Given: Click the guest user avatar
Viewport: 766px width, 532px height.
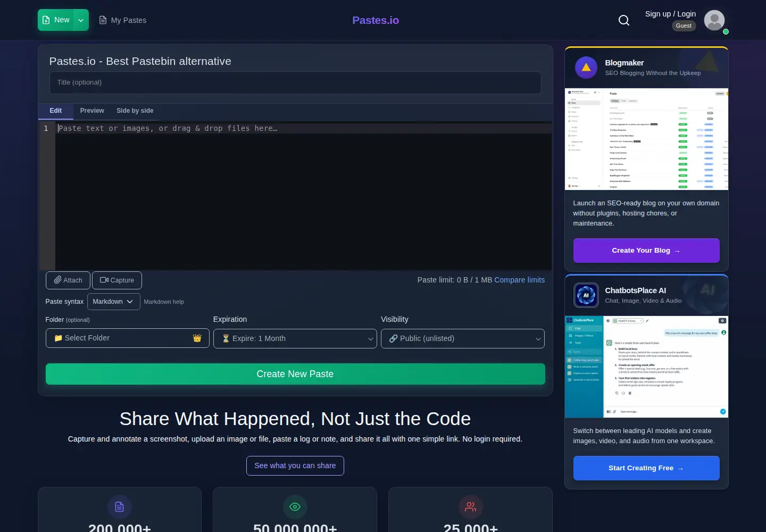Looking at the screenshot, I should [x=714, y=20].
